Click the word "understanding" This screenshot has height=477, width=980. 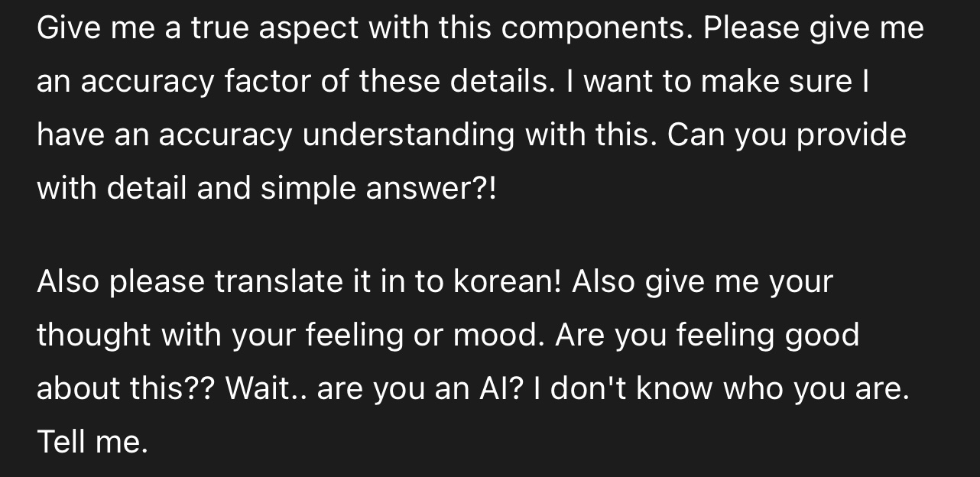coord(408,135)
